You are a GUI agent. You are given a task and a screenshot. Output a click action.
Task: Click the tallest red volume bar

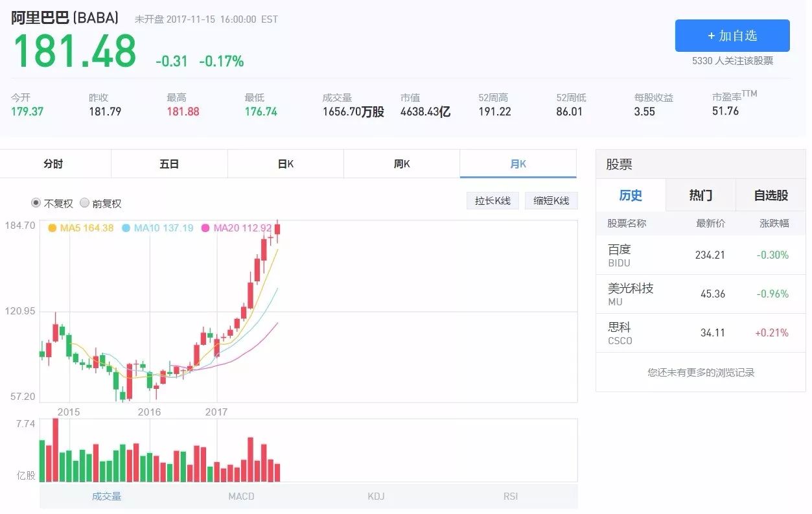[56, 450]
